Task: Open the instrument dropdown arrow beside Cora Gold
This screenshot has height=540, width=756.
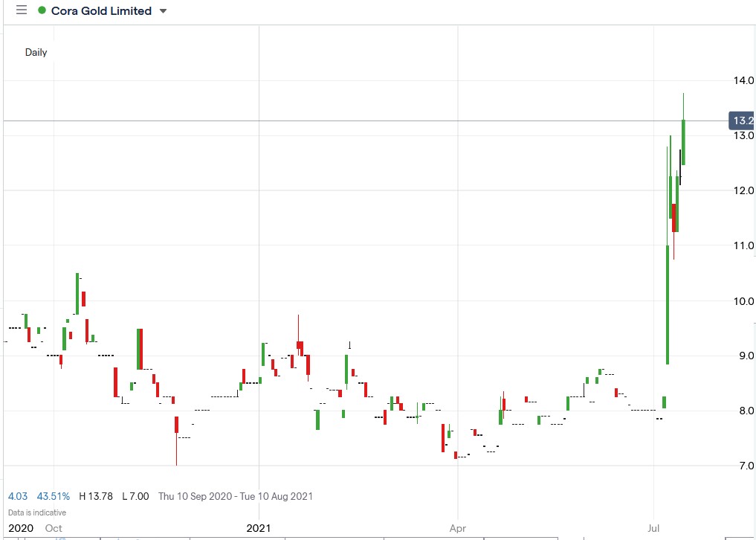Action: click(161, 11)
